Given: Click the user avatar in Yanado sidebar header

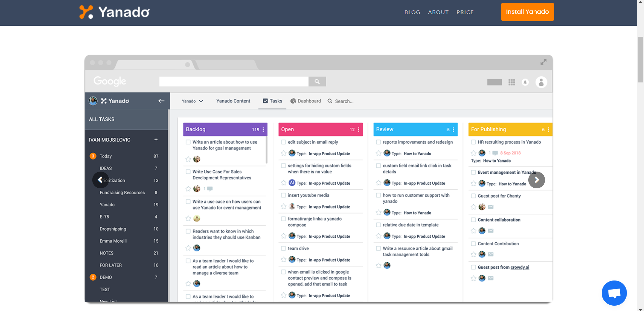Looking at the screenshot, I should click(93, 101).
